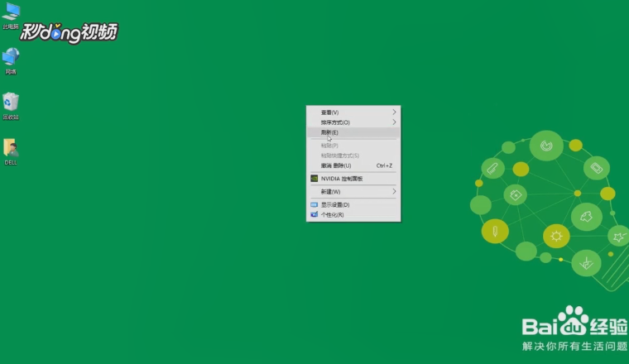The height and width of the screenshot is (364, 629).
Task: Open the 排序方式(O) submenu
Action: [x=353, y=122]
